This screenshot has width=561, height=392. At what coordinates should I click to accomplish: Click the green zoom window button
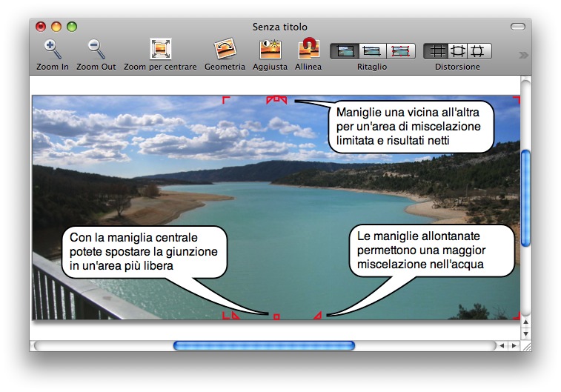click(x=72, y=27)
